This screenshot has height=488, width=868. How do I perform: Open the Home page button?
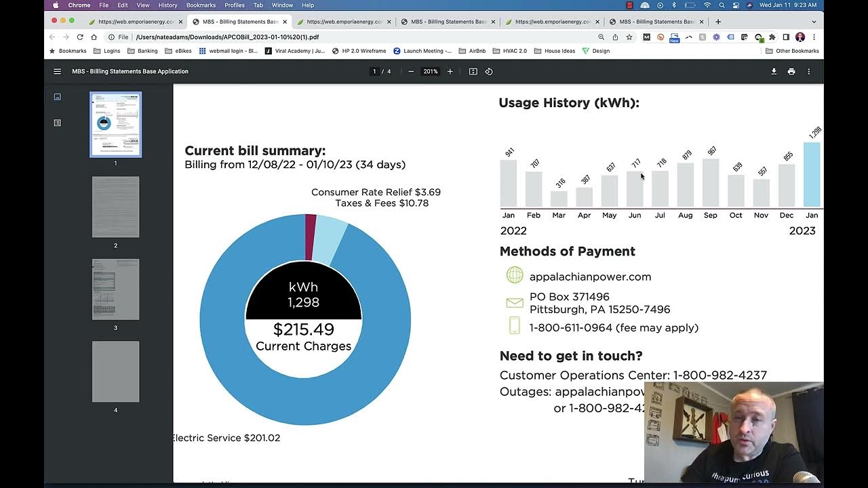point(94,37)
